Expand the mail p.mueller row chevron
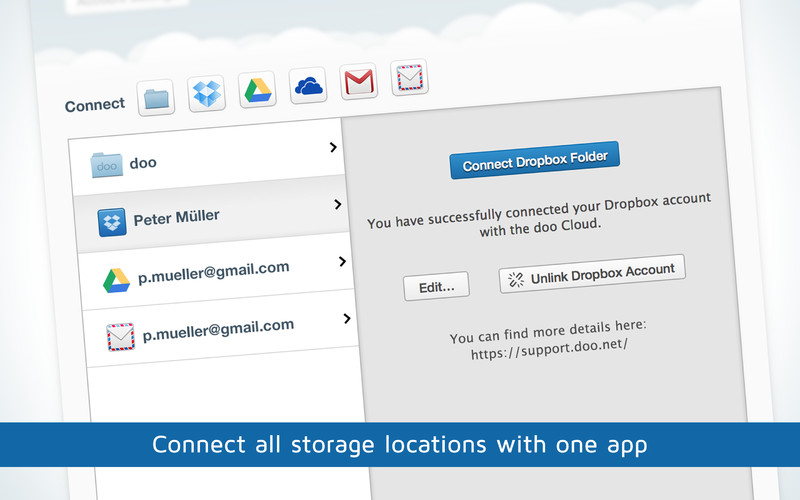The image size is (800, 500). coord(347,318)
